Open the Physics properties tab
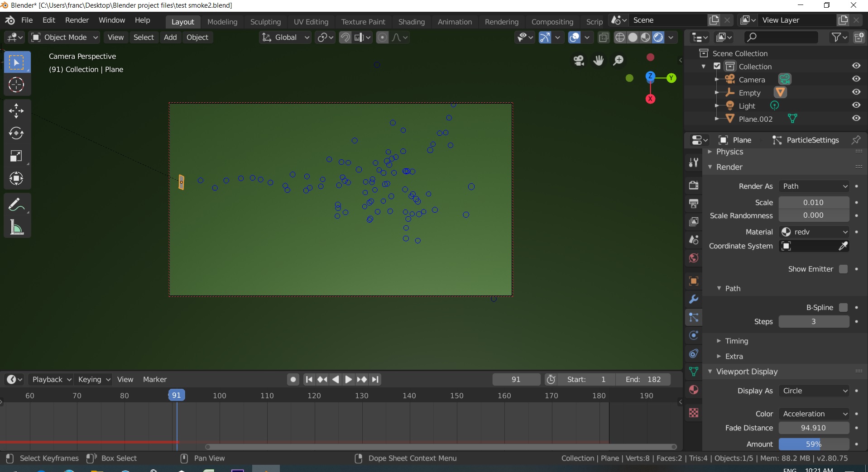Screen dimensions: 868x472 pyautogui.click(x=694, y=335)
